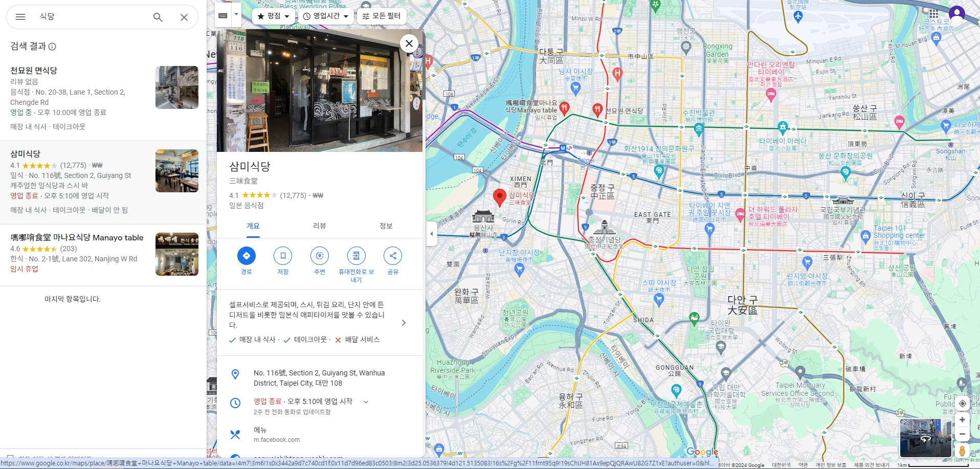Screen dimensions: 980x469
Task: Open the Google apps grid icon
Action: coord(934,14)
